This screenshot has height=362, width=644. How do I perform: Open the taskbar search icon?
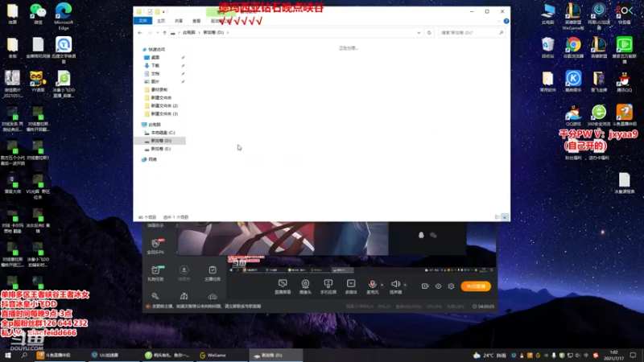pos(24,355)
